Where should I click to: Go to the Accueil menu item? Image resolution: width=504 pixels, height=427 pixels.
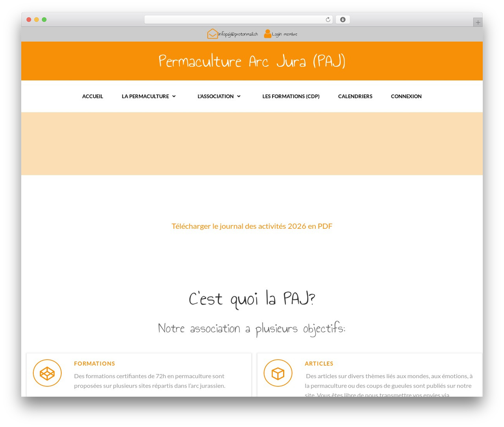(93, 96)
